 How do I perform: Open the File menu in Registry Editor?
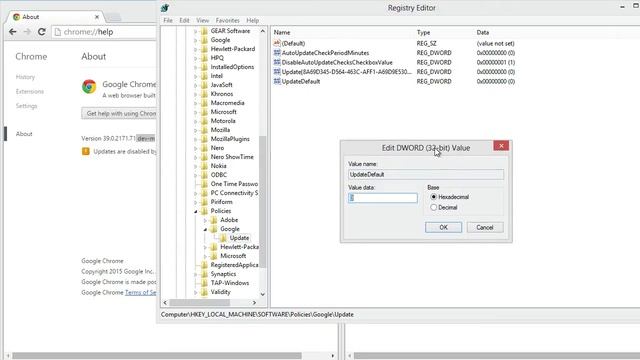168,20
